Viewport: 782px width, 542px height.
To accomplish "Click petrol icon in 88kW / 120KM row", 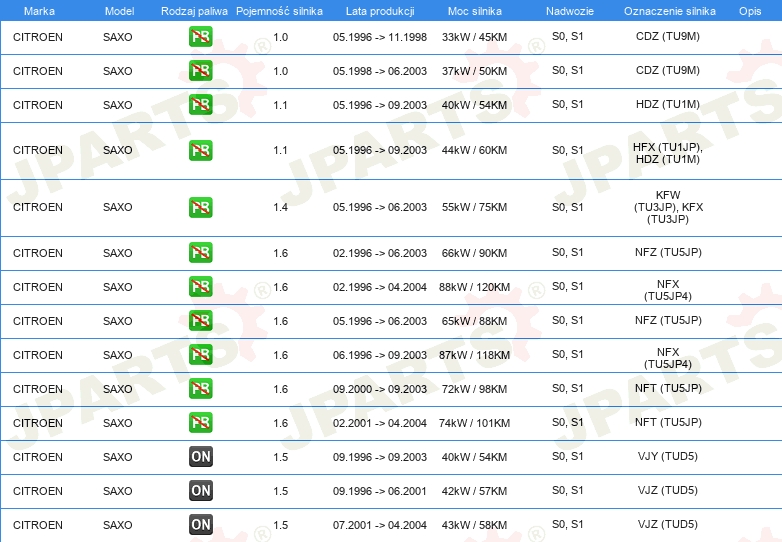I will [200, 287].
